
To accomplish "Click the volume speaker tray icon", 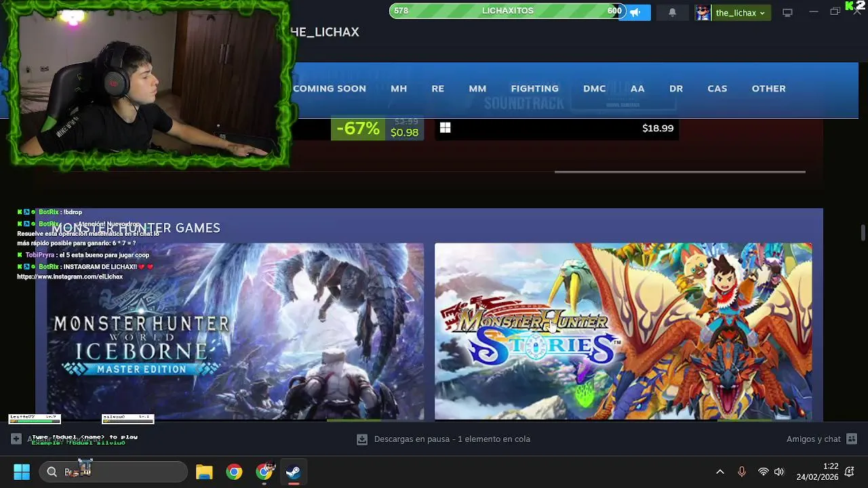I will coord(779,472).
